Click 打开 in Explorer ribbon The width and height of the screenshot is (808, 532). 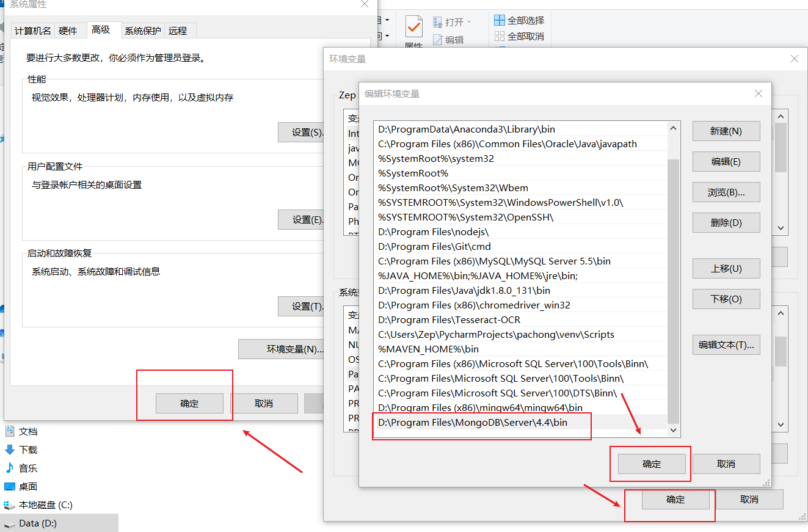448,22
